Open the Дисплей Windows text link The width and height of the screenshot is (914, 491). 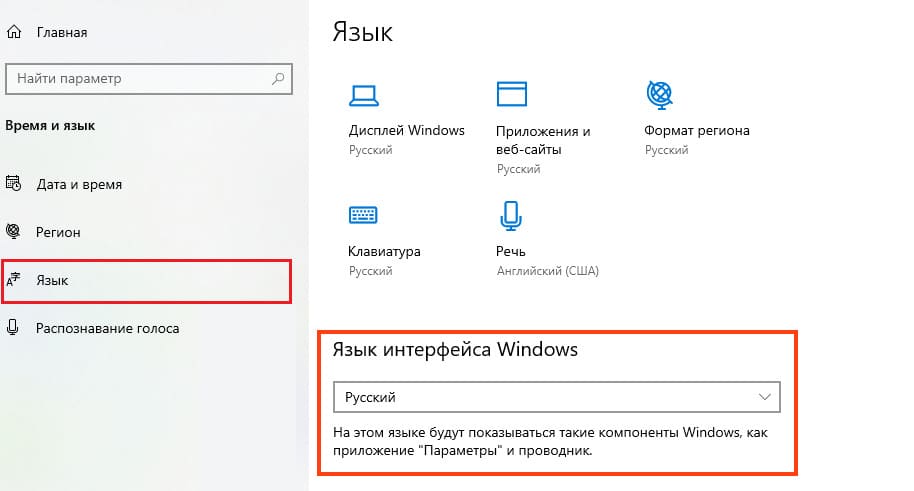pyautogui.click(x=406, y=131)
